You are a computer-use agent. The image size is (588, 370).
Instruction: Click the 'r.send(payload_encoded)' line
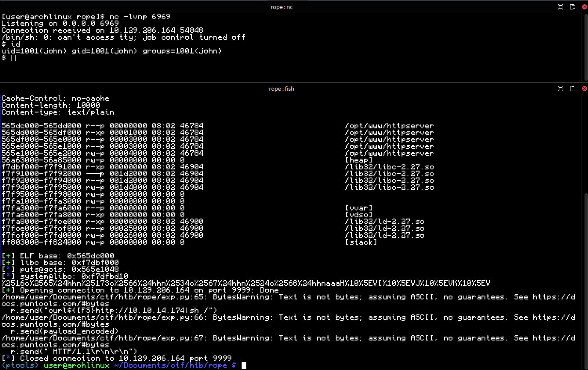coord(65,331)
